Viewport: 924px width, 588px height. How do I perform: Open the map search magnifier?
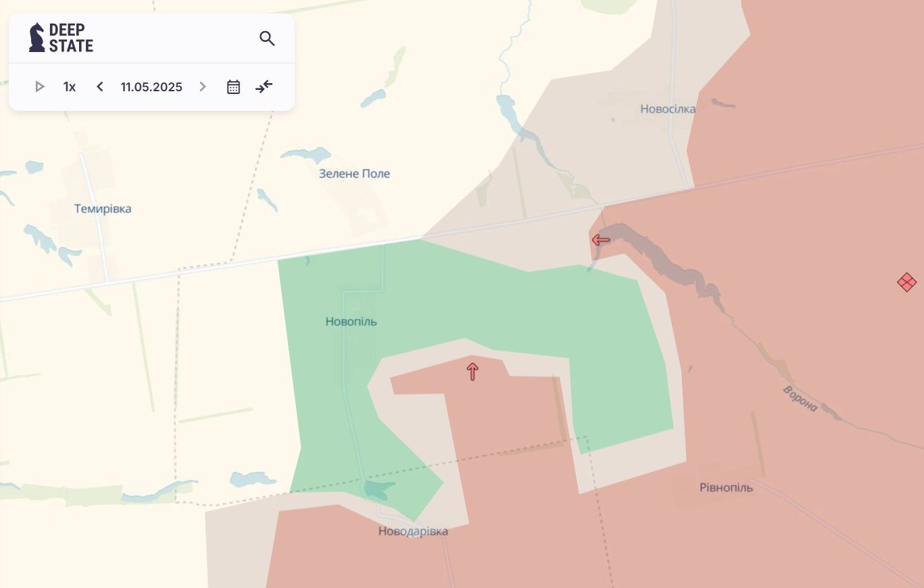pos(267,39)
